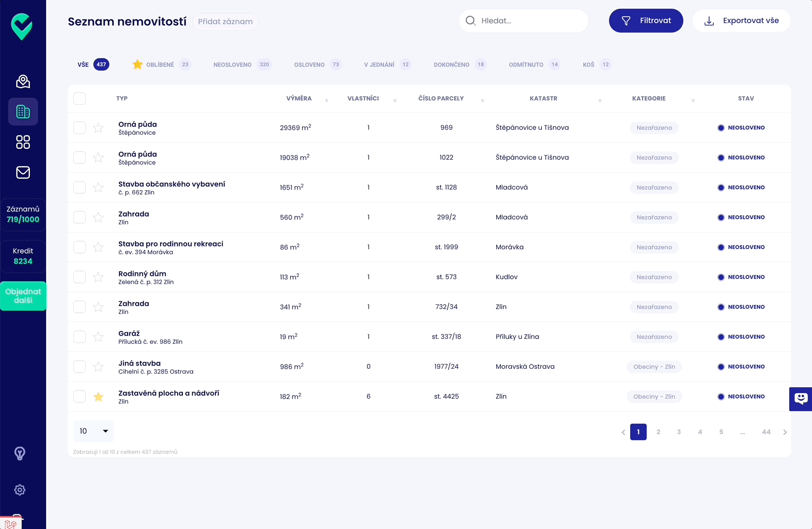Click the Exportovat vše button

tap(741, 21)
